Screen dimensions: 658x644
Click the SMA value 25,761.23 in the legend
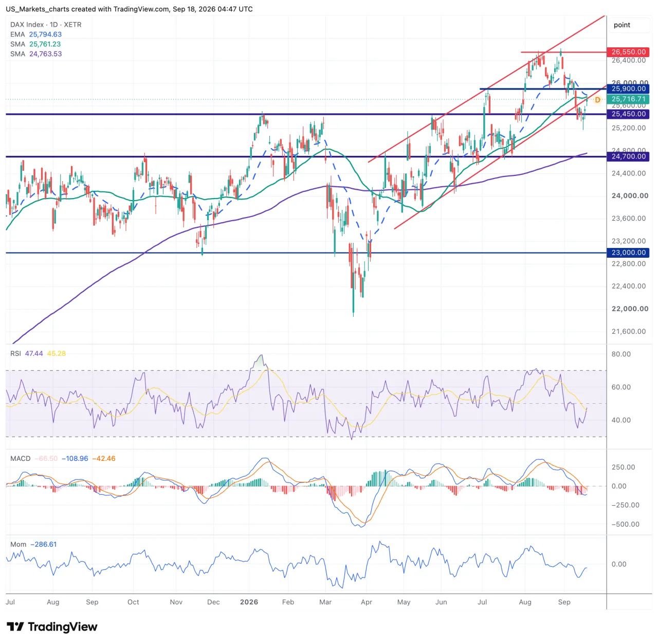(x=45, y=44)
